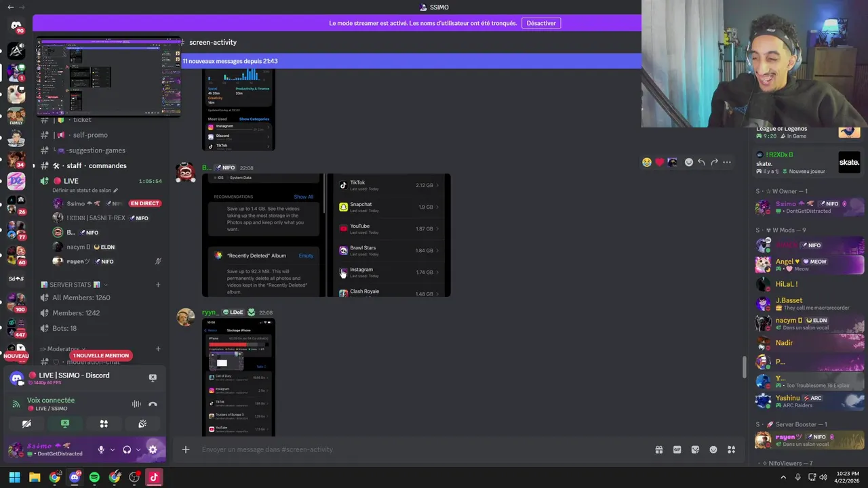Open Discord direct messages home icon
The height and width of the screenshot is (488, 868).
click(16, 26)
